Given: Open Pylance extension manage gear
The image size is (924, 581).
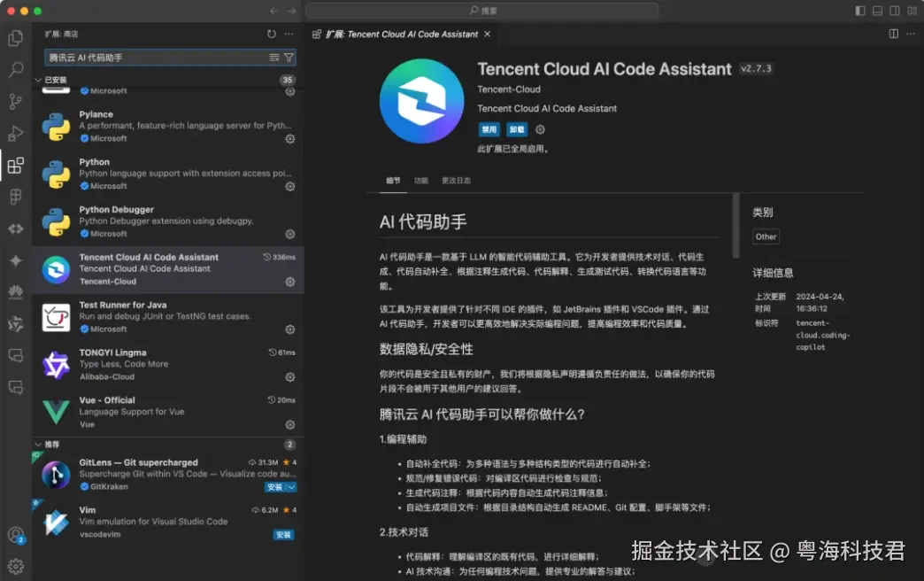Looking at the screenshot, I should click(x=290, y=139).
